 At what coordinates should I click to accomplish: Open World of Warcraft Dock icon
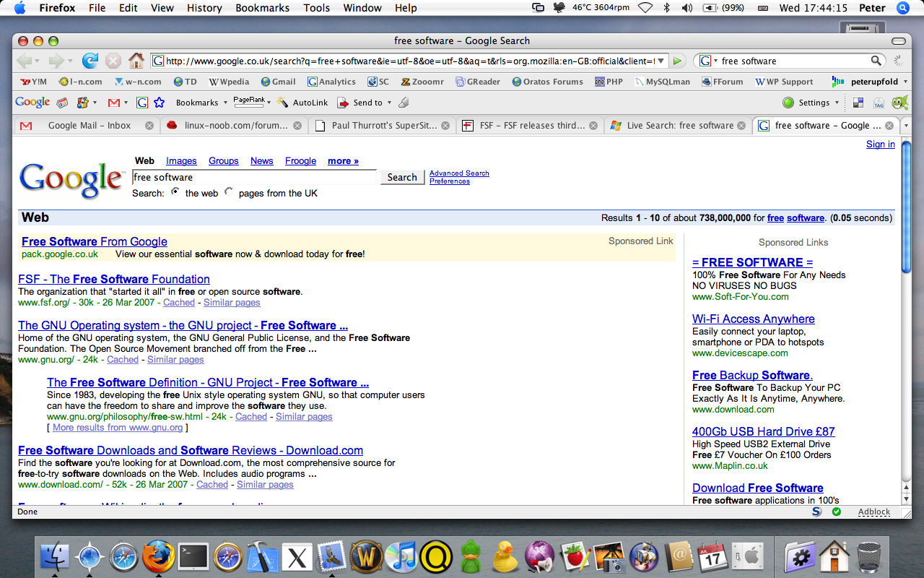tap(367, 556)
